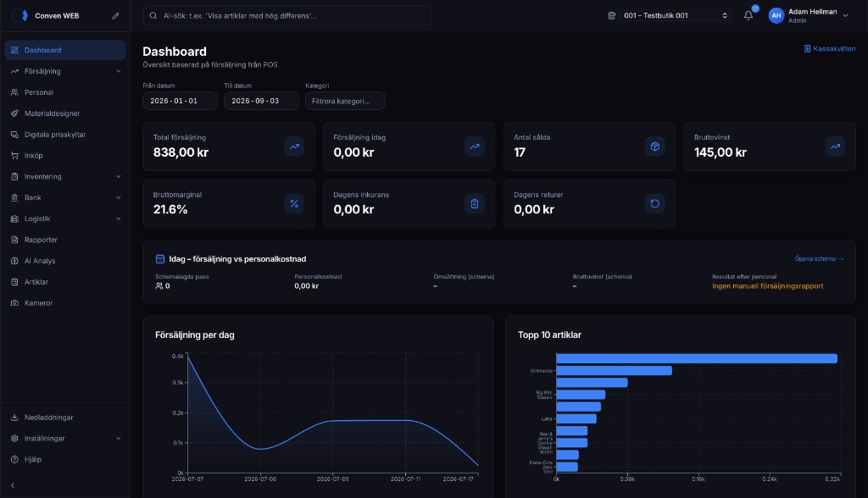
Task: Click the 21.6% Bruttomarginal value
Action: point(170,209)
